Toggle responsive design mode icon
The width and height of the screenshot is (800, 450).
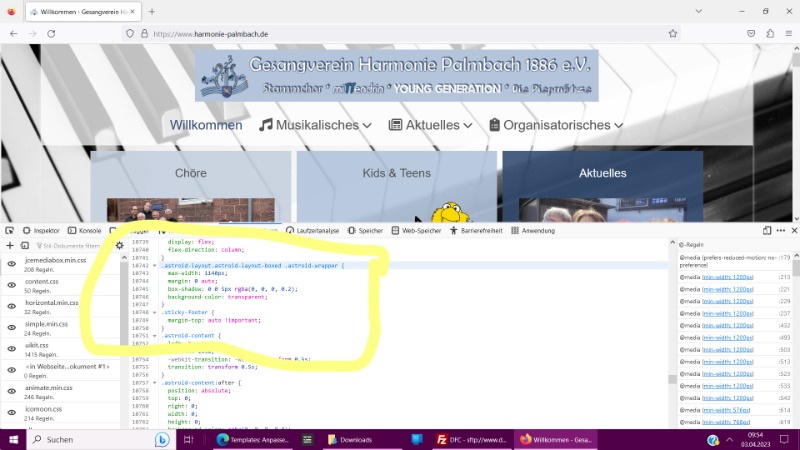coord(767,231)
